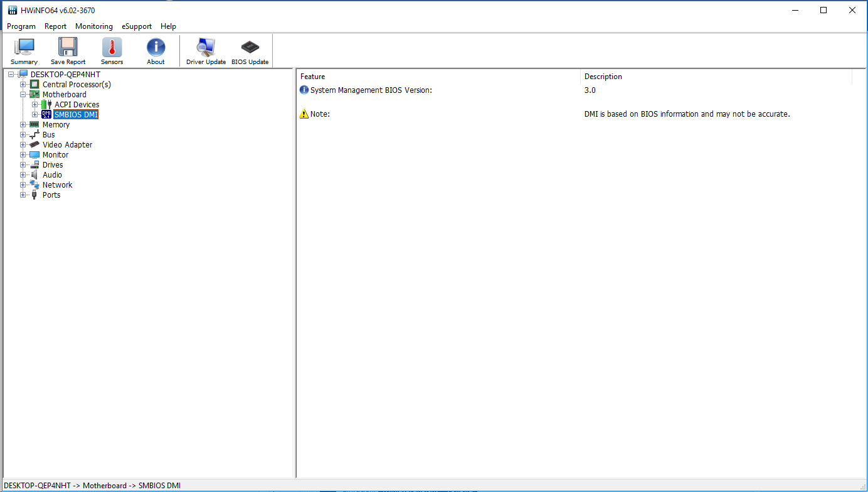Click the Memory module icon
The image size is (868, 492).
pos(35,124)
